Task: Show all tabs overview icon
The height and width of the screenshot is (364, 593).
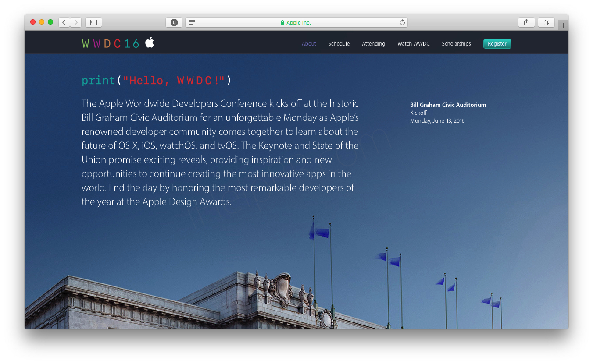Action: click(547, 22)
